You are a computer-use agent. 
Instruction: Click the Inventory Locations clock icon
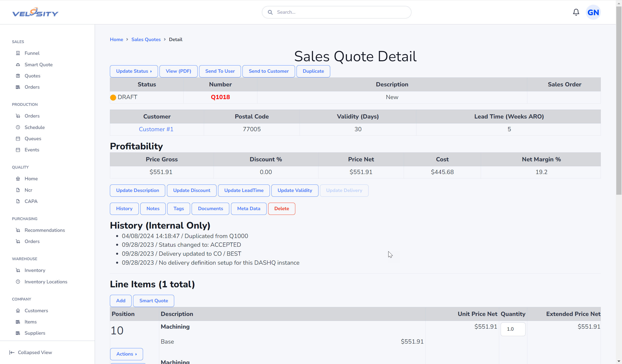coord(18,282)
